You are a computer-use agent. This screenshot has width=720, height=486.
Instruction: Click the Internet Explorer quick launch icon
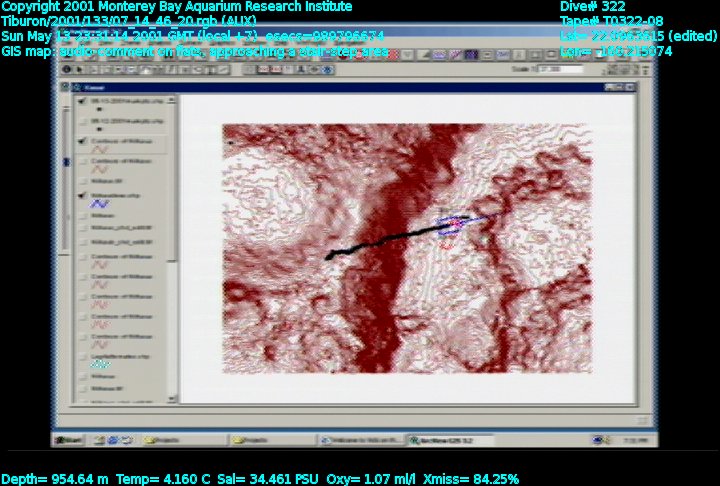click(115, 439)
